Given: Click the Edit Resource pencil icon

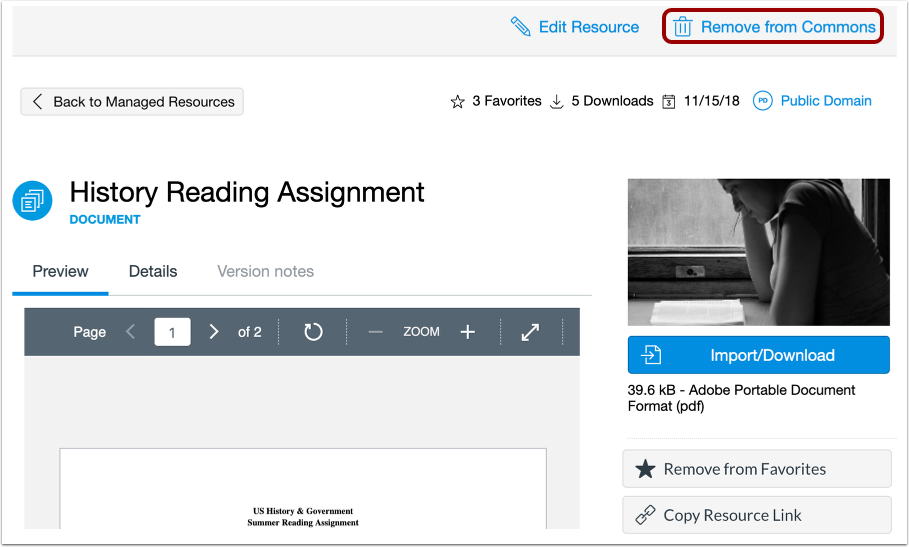Looking at the screenshot, I should [520, 27].
